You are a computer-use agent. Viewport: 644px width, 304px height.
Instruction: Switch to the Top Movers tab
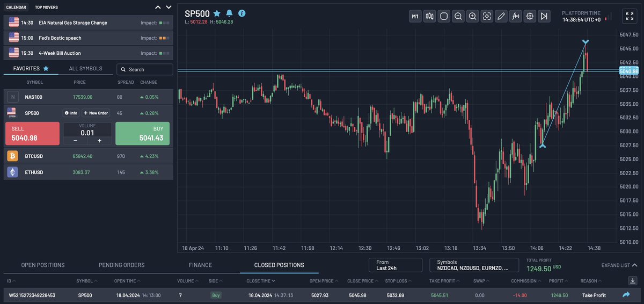[46, 8]
